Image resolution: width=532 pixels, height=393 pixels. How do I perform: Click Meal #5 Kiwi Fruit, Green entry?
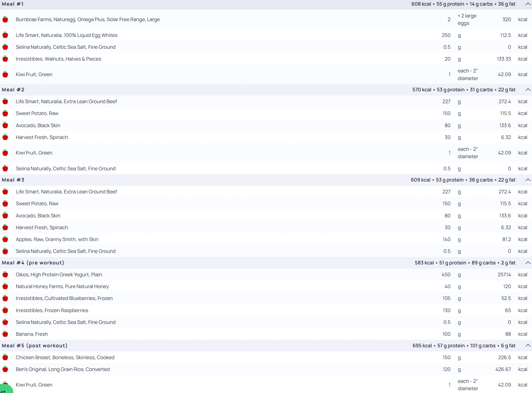[x=34, y=385]
